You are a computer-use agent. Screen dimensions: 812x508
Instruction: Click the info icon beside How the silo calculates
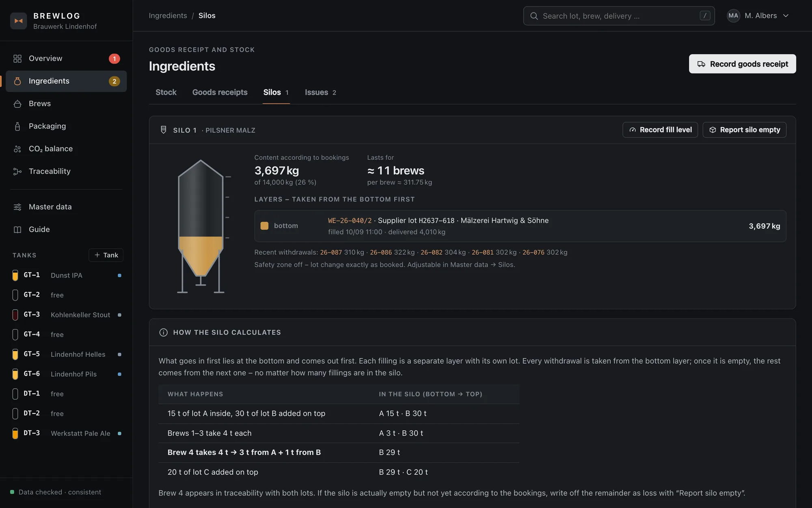pos(164,332)
